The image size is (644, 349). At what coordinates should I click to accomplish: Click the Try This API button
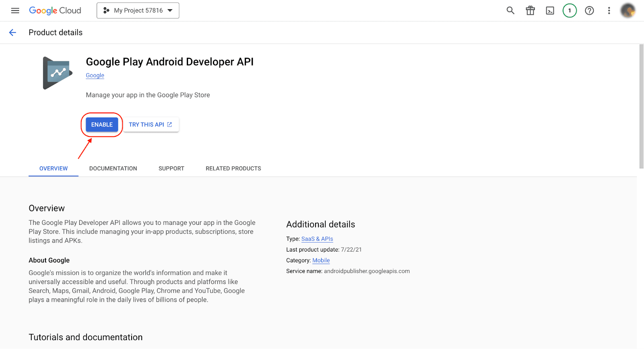tap(151, 125)
